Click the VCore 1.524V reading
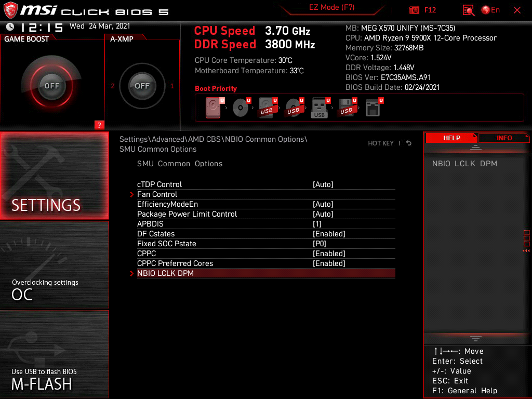This screenshot has width=532, height=399. [x=368, y=58]
